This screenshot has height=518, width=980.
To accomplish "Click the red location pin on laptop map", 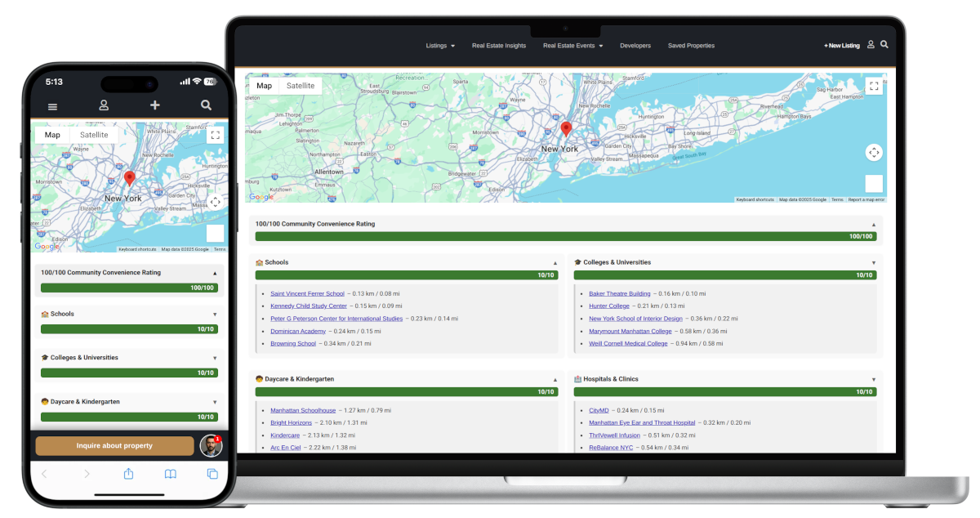I will (x=566, y=130).
